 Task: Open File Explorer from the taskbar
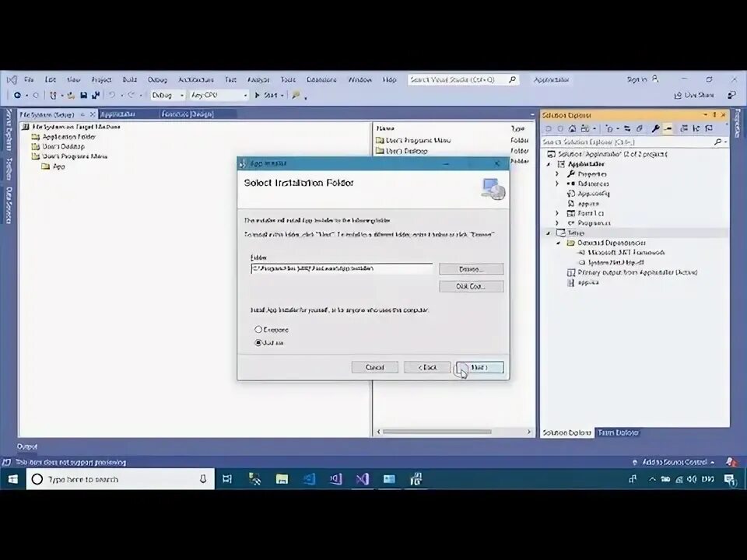click(x=282, y=479)
